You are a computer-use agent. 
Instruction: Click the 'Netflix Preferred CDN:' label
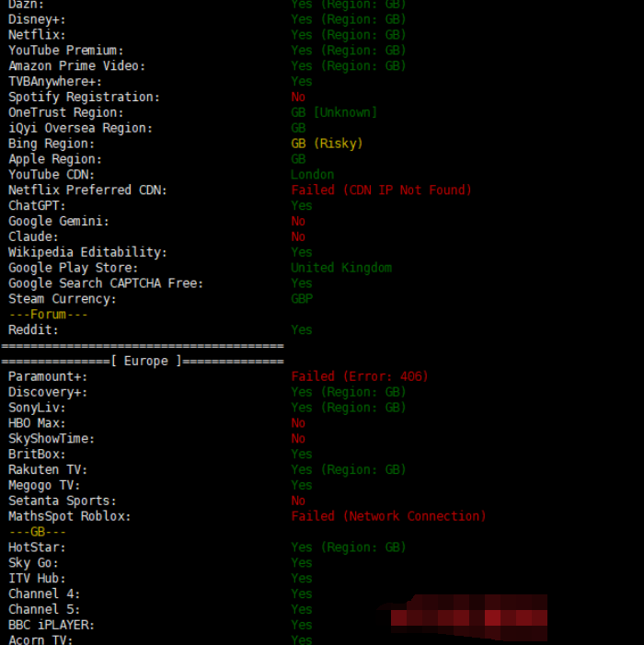87,190
